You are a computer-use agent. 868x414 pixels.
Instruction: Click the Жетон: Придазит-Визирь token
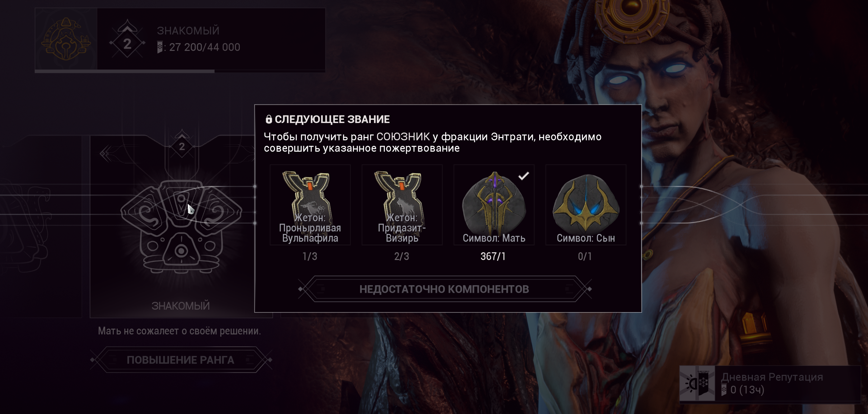point(402,205)
